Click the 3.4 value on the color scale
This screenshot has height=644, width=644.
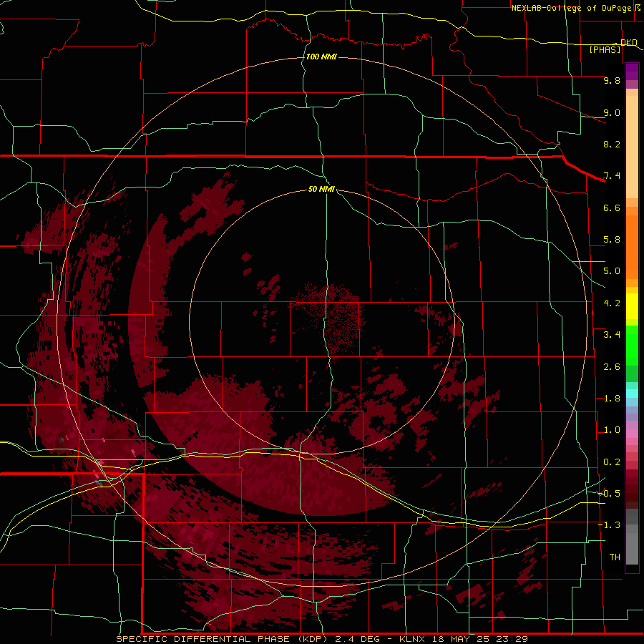612,335
